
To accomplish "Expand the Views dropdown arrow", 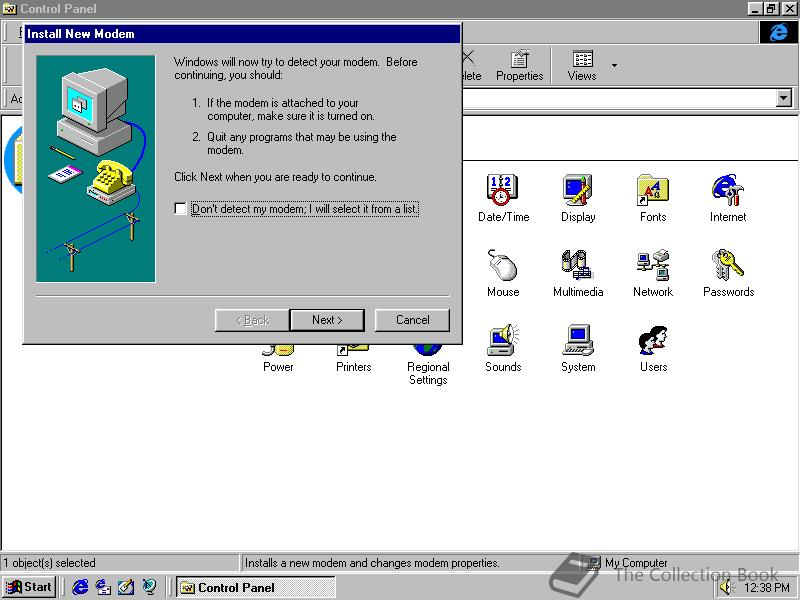I will click(x=614, y=65).
